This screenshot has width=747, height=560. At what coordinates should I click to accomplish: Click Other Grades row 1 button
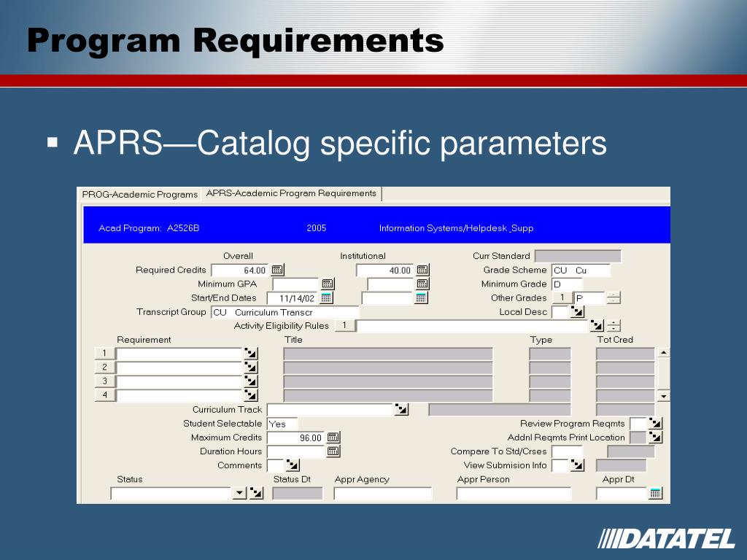(562, 297)
